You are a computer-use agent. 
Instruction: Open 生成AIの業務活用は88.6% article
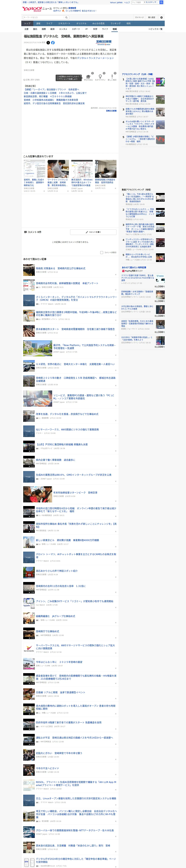pyautogui.click(x=74, y=475)
